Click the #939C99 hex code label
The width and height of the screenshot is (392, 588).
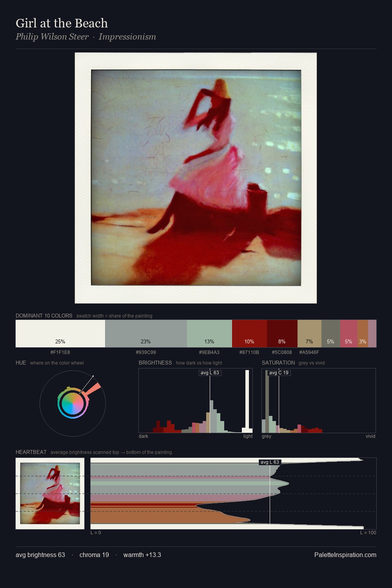[146, 352]
